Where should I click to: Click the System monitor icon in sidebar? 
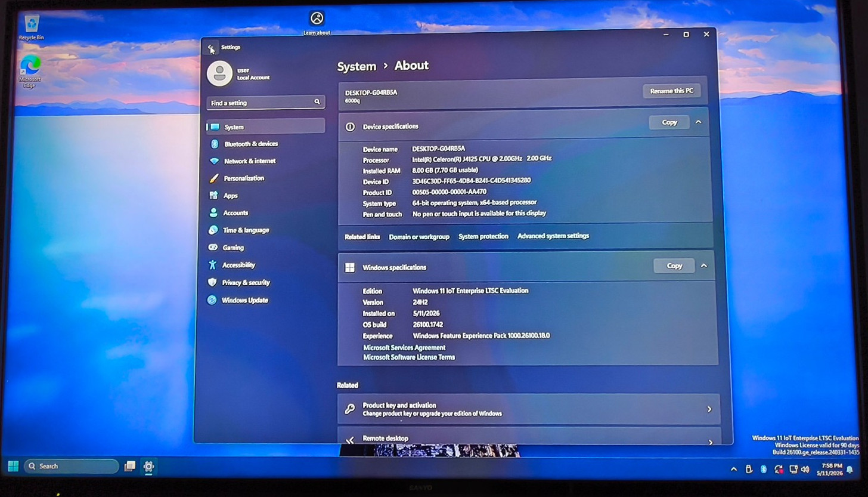click(215, 127)
